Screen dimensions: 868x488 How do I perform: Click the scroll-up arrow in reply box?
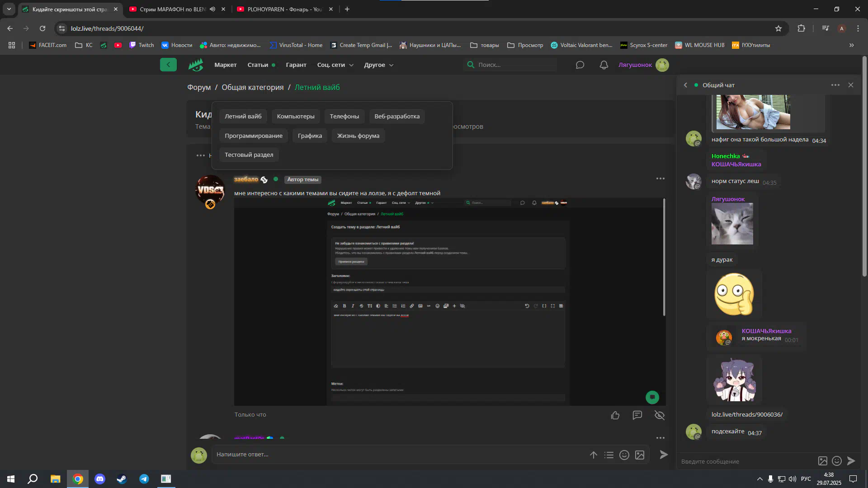pos(594,455)
